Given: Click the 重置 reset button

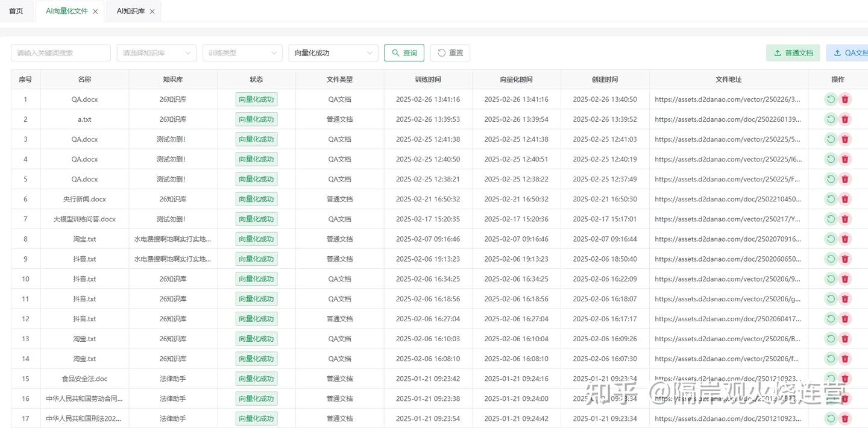Looking at the screenshot, I should 450,52.
